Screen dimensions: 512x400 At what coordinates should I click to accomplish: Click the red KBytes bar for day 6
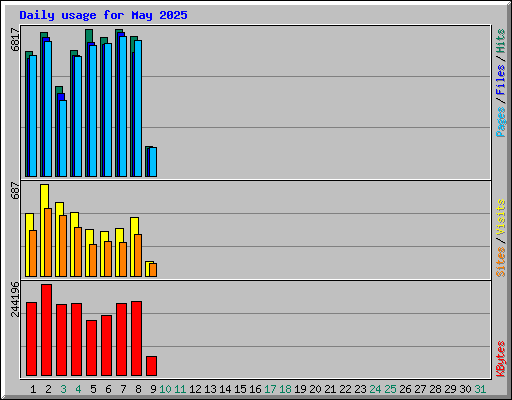point(106,345)
